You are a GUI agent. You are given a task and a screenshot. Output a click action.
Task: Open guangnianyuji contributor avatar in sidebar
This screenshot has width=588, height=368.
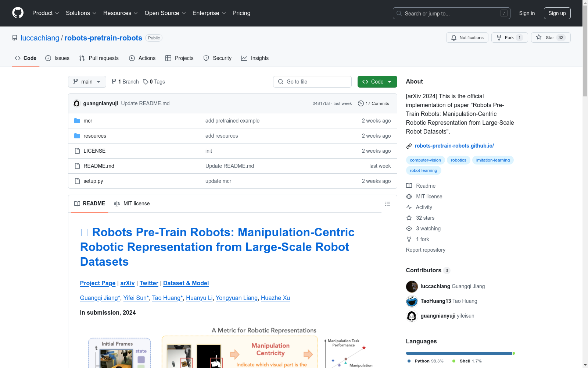[412, 316]
